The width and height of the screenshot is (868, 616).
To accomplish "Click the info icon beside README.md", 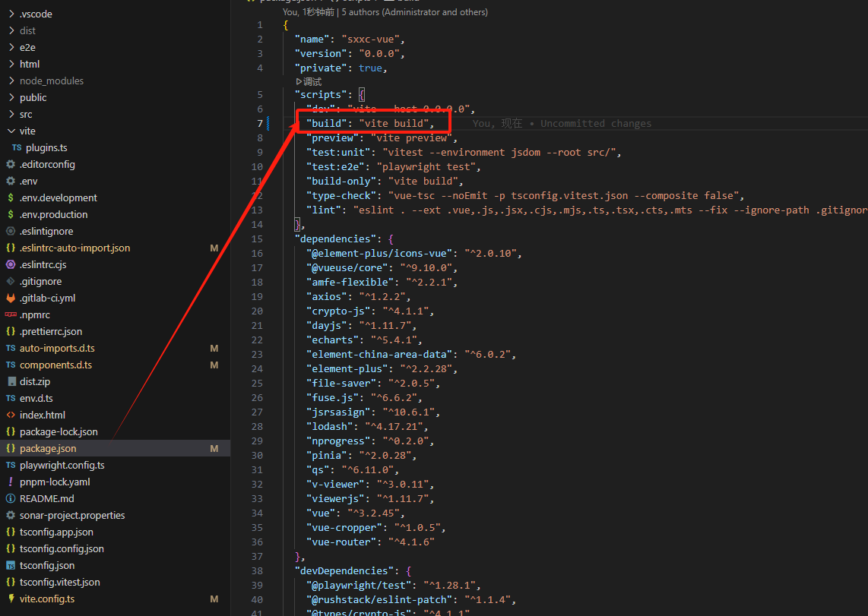I will tap(11, 498).
